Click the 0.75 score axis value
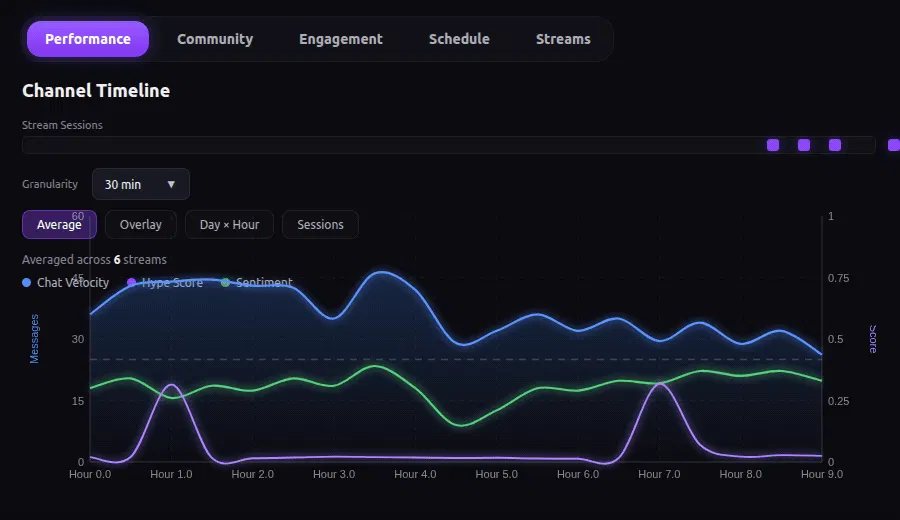 point(838,278)
